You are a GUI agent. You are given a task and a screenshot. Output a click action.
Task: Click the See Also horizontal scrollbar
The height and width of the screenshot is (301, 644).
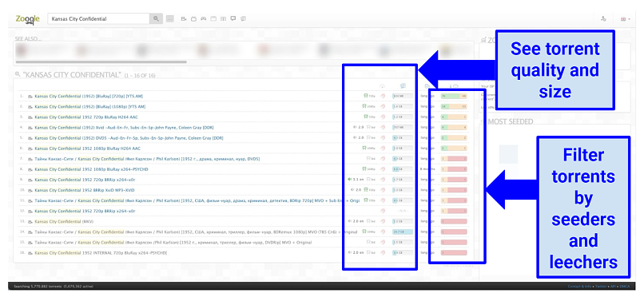101,62
